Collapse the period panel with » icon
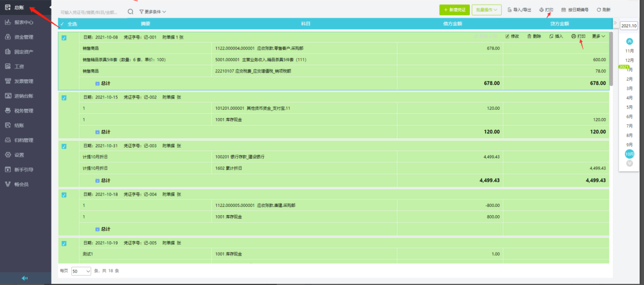This screenshot has width=644, height=285. [x=615, y=23]
